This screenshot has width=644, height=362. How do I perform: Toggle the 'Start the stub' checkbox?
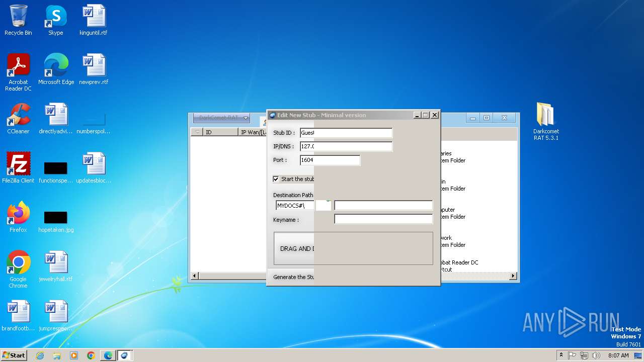click(x=276, y=179)
